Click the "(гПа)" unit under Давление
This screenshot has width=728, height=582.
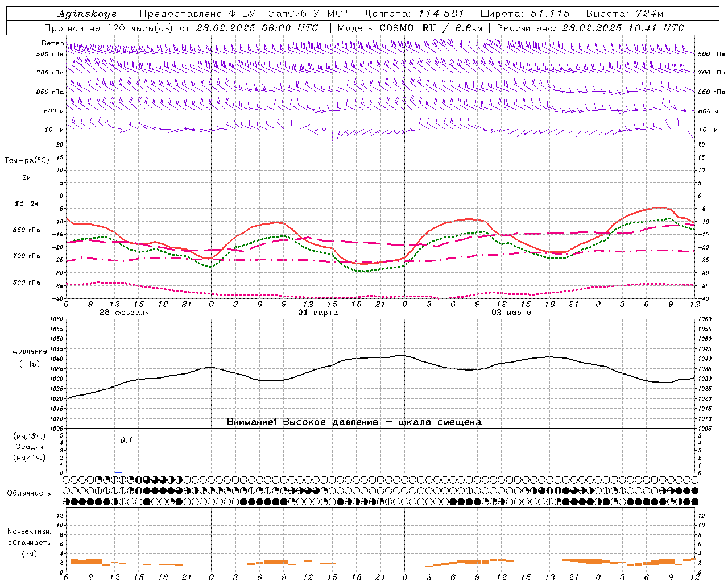(x=29, y=364)
